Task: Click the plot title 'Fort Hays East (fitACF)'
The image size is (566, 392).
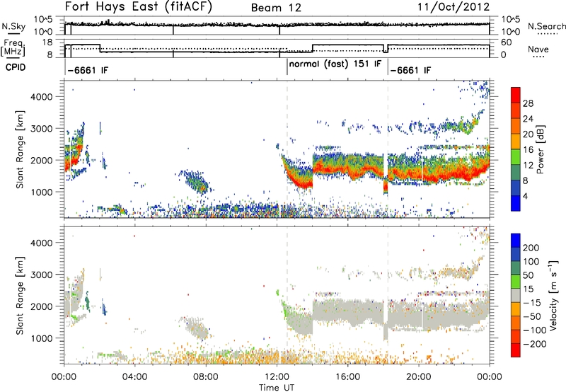Action: click(x=138, y=6)
